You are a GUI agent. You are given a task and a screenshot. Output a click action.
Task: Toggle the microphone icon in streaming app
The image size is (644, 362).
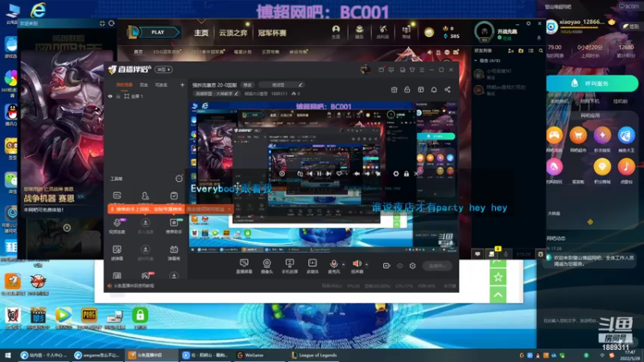pyautogui.click(x=333, y=264)
